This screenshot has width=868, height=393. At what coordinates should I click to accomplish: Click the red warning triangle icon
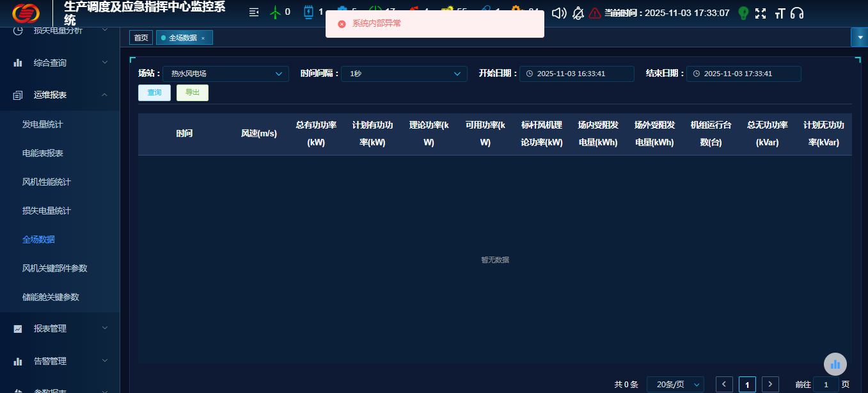tap(595, 13)
